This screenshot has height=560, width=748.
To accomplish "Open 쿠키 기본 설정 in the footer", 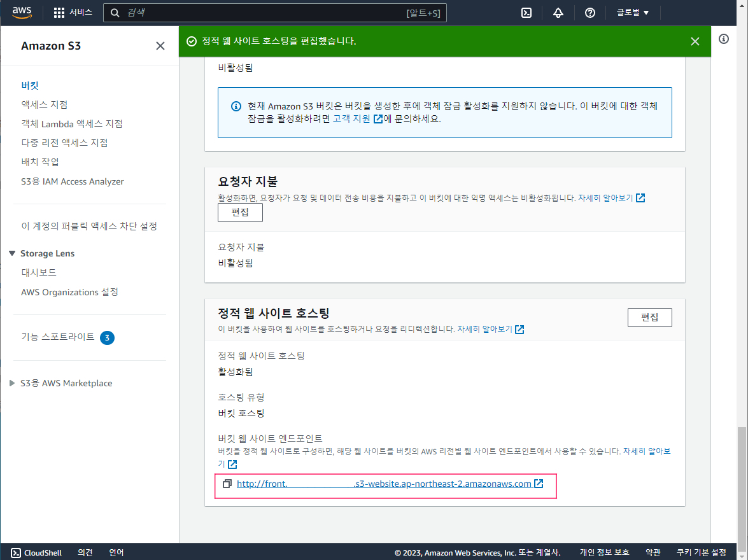I will pyautogui.click(x=702, y=552).
